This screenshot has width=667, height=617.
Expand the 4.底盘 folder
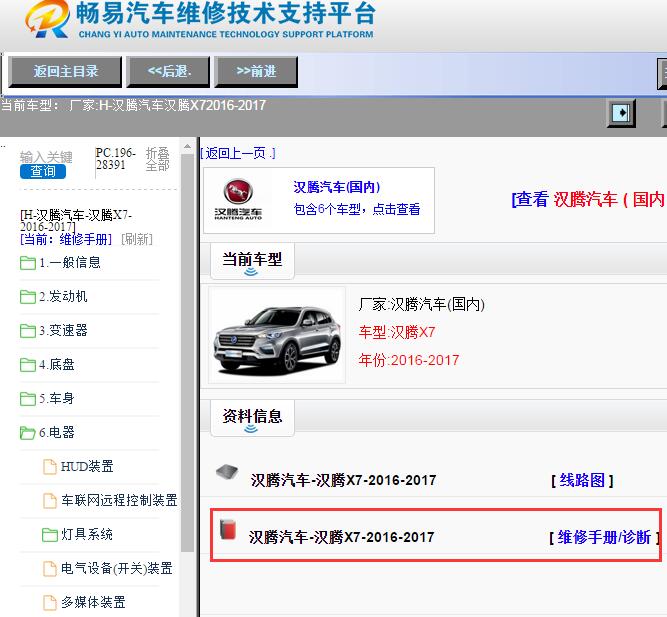pyautogui.click(x=47, y=364)
